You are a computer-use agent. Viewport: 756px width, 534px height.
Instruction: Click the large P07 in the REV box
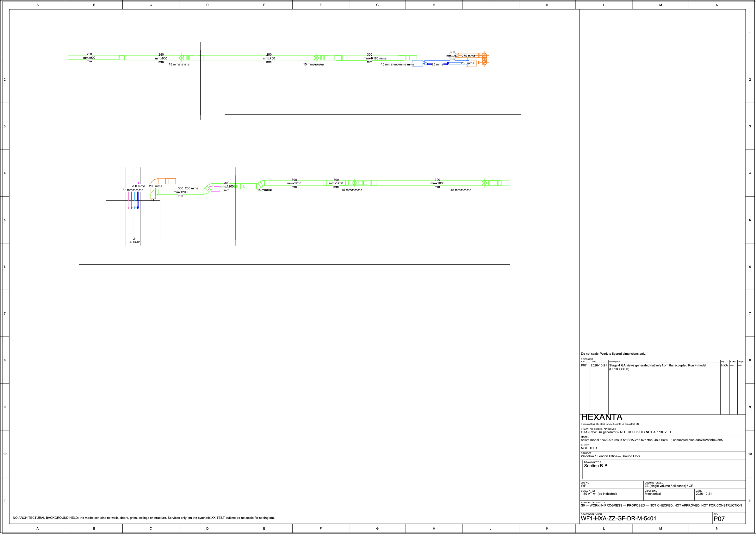[719, 519]
